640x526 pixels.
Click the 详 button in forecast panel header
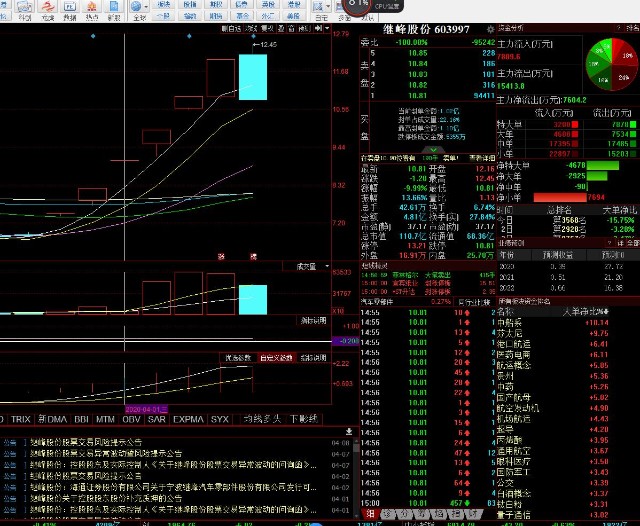click(620, 243)
